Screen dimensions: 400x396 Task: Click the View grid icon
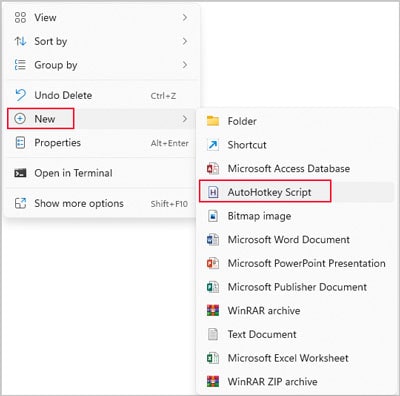pos(20,17)
